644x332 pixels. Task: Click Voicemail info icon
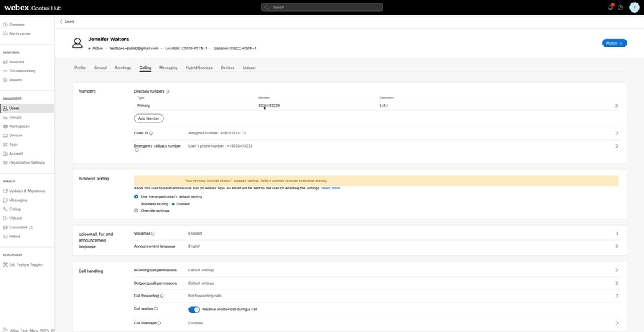152,233
